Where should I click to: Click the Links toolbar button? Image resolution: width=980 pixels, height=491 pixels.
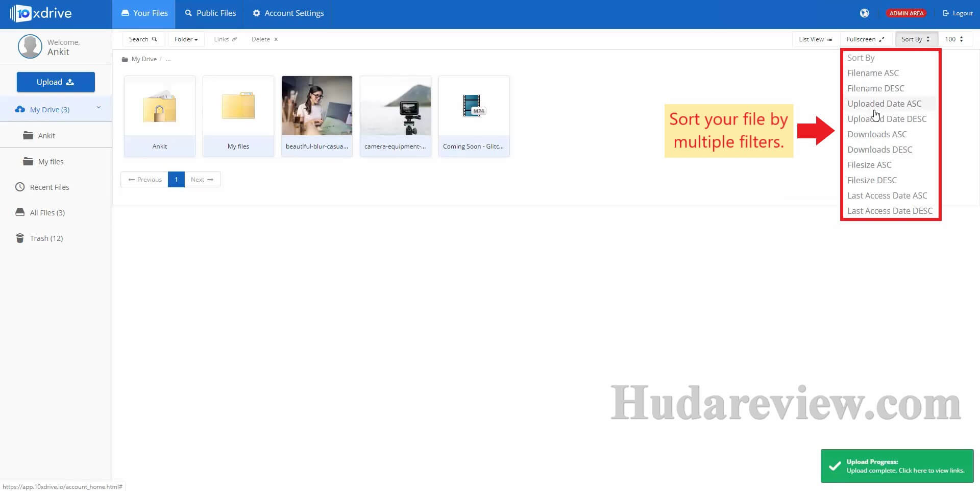click(x=225, y=39)
